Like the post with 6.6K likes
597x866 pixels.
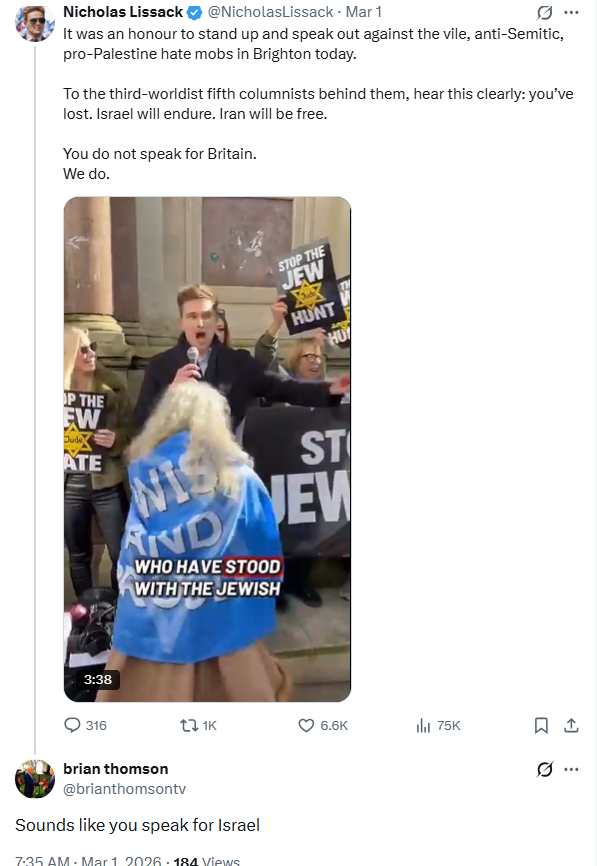coord(323,725)
